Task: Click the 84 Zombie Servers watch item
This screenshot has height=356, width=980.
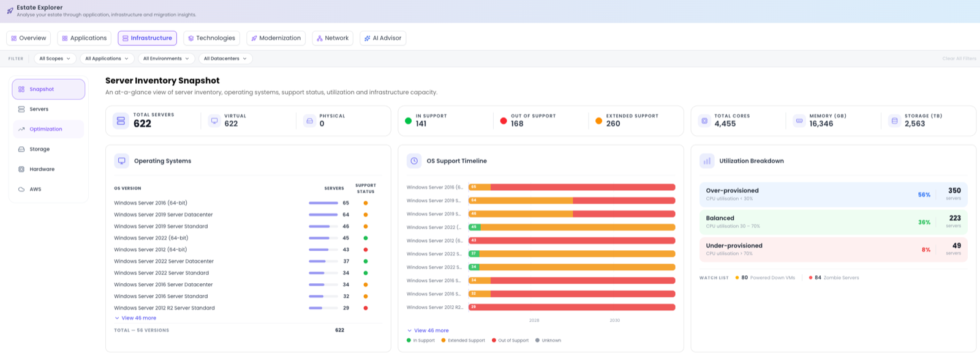Action: tap(834, 278)
